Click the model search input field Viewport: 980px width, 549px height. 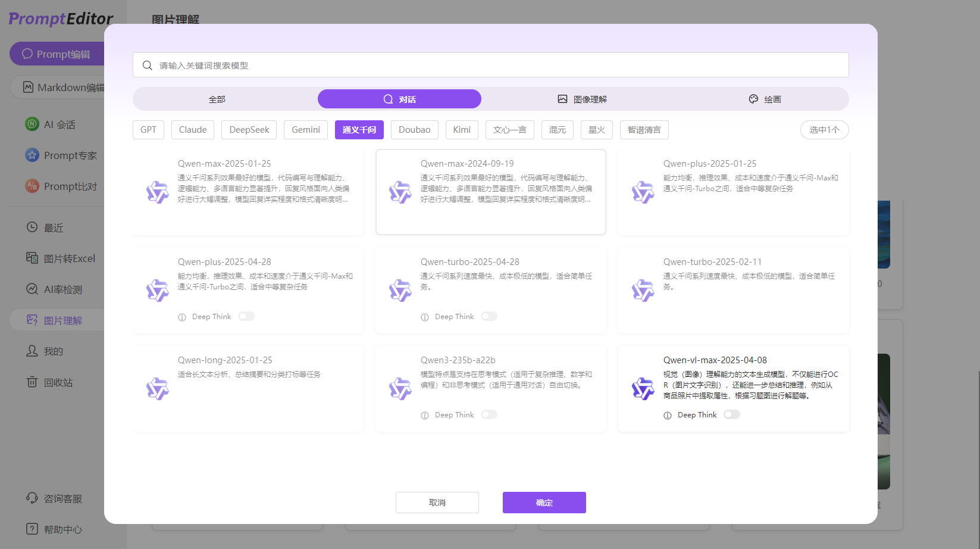(490, 65)
